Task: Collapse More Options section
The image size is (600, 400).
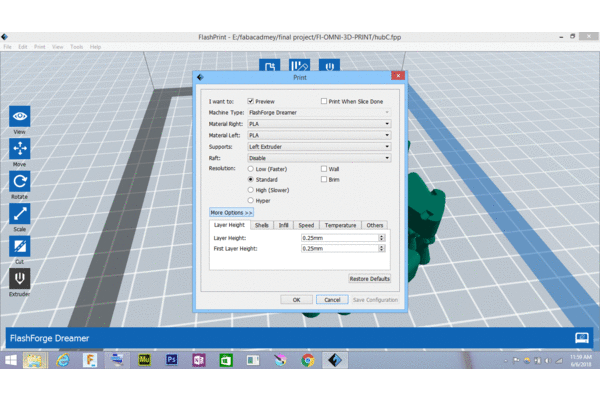Action: pyautogui.click(x=231, y=212)
